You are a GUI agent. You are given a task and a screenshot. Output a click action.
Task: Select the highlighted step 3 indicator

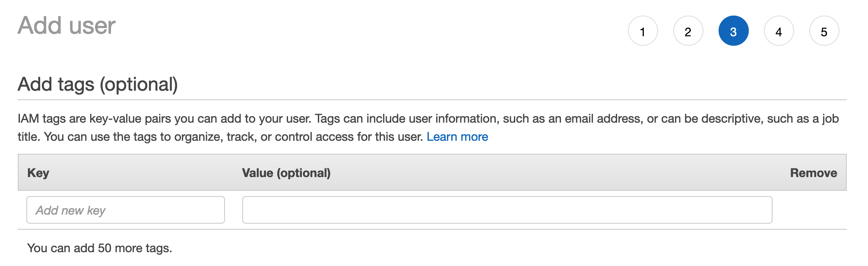click(733, 31)
